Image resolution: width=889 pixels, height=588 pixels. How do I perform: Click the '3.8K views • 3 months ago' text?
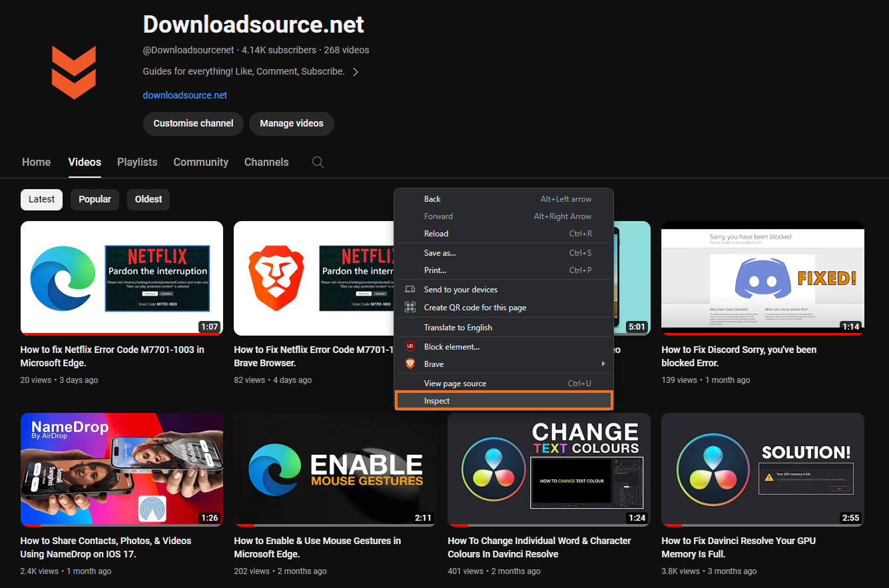click(709, 571)
